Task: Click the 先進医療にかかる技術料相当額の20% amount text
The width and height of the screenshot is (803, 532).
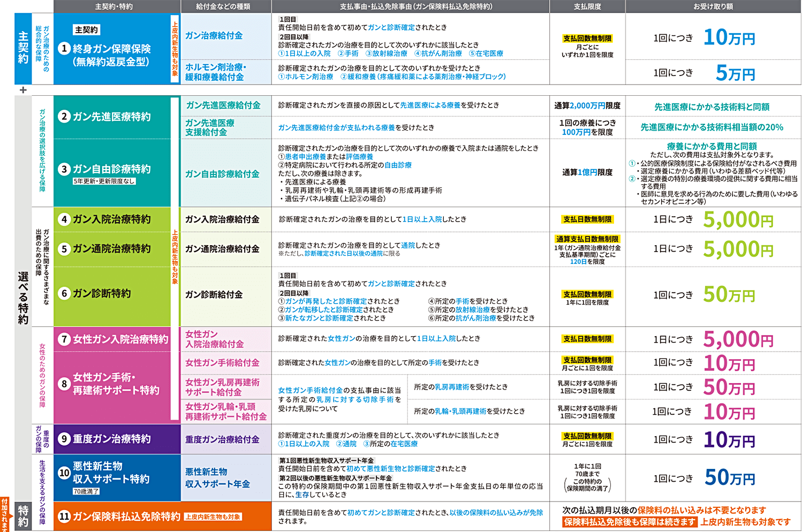Action: 712,127
